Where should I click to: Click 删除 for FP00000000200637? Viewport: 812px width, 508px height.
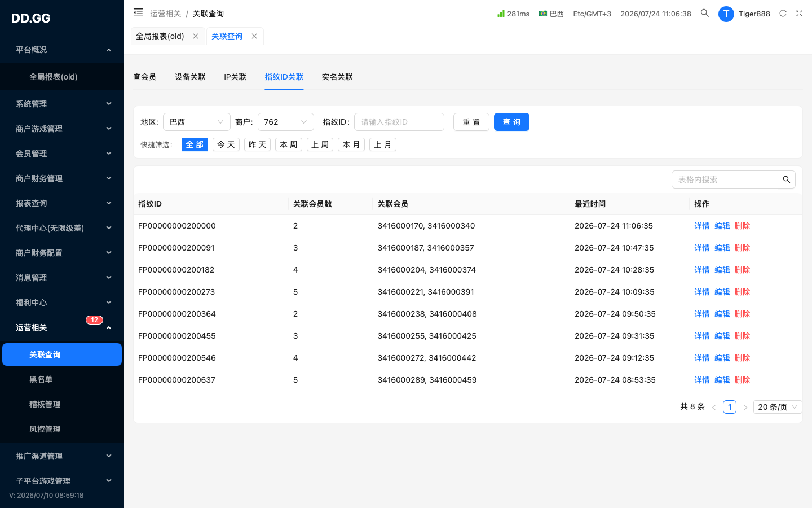(743, 380)
